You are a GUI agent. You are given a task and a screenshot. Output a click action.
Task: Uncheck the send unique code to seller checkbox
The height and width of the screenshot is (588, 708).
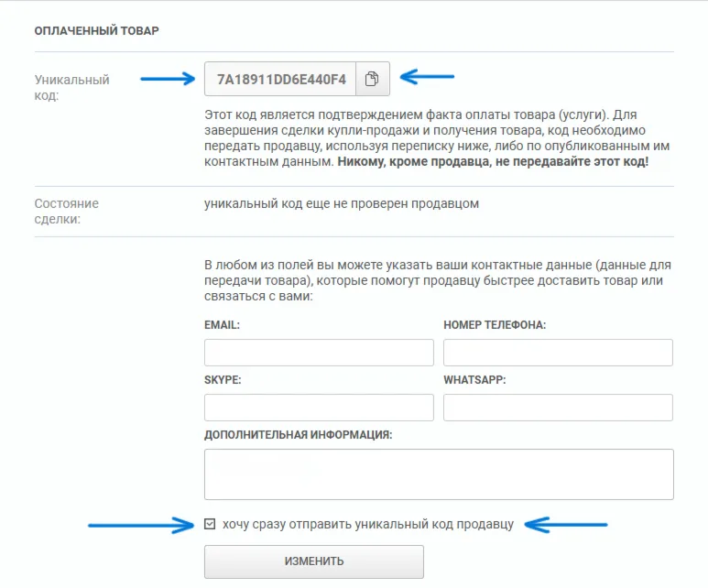coord(210,524)
